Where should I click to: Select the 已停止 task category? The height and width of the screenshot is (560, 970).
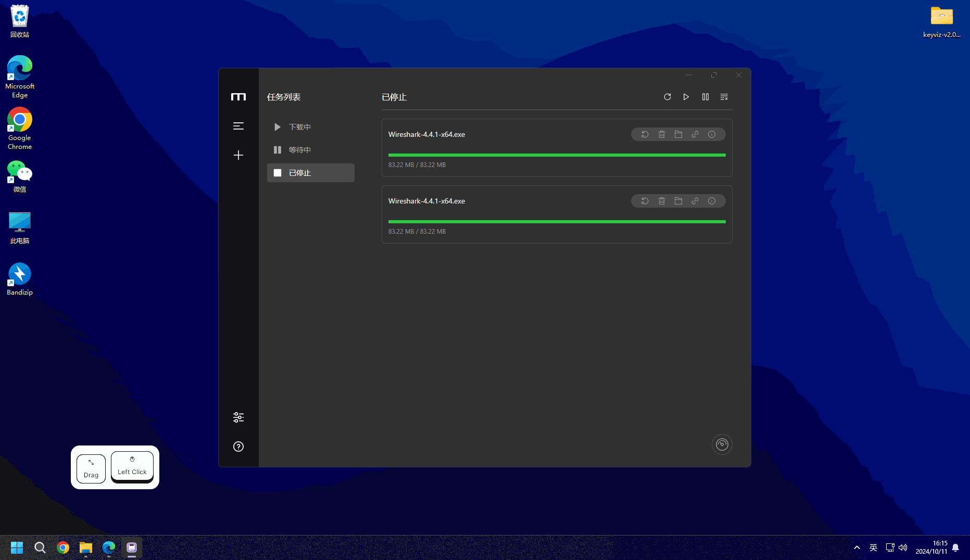tap(310, 173)
